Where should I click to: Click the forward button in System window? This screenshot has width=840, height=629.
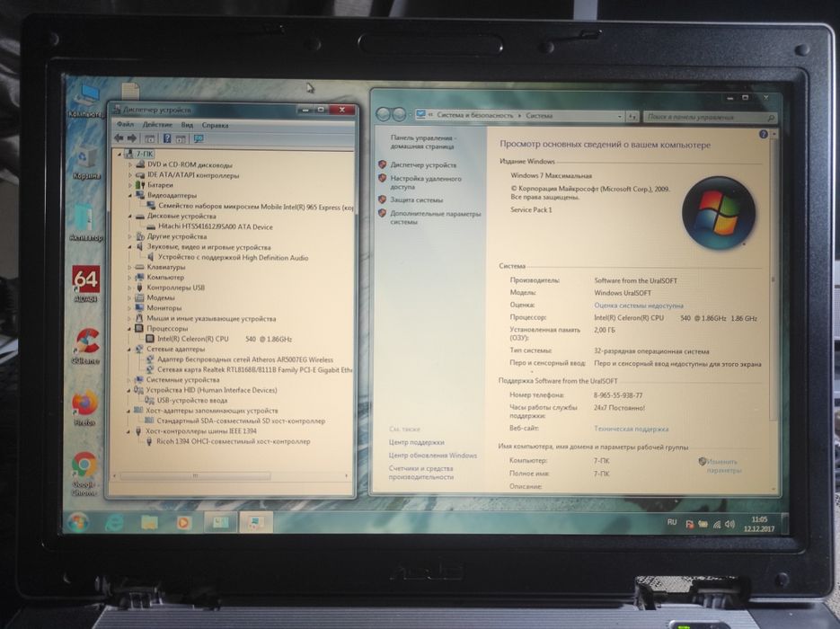pos(399,115)
